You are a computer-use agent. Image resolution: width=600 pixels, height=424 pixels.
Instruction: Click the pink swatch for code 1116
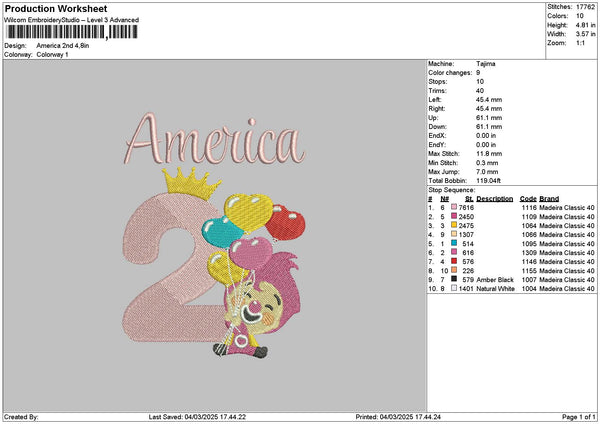(x=454, y=207)
